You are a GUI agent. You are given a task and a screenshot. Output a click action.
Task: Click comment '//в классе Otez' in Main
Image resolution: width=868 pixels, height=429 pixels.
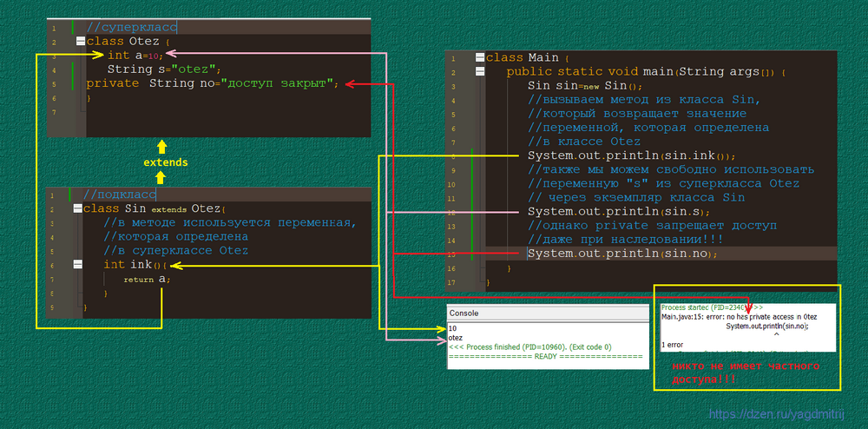click(x=584, y=142)
